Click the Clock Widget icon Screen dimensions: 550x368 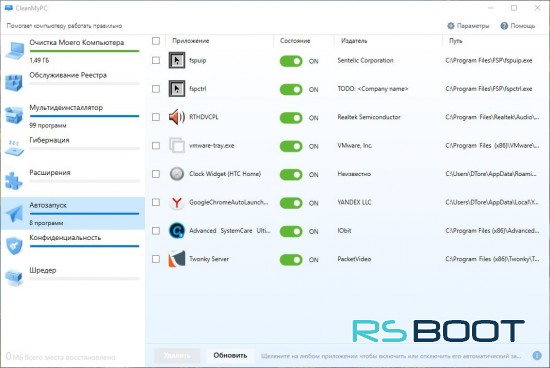pos(177,174)
